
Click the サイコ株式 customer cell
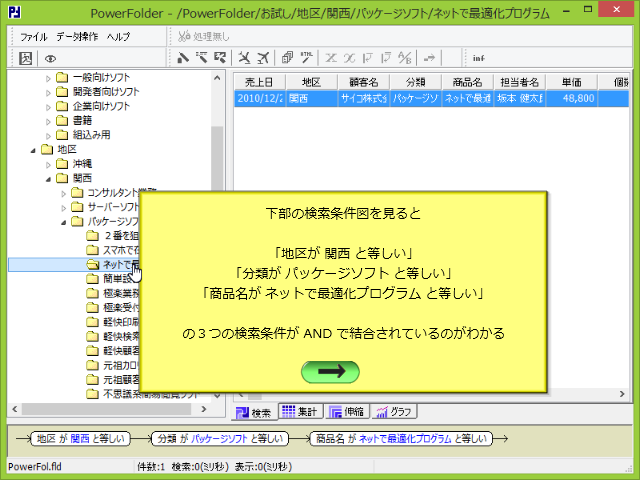pyautogui.click(x=364, y=98)
